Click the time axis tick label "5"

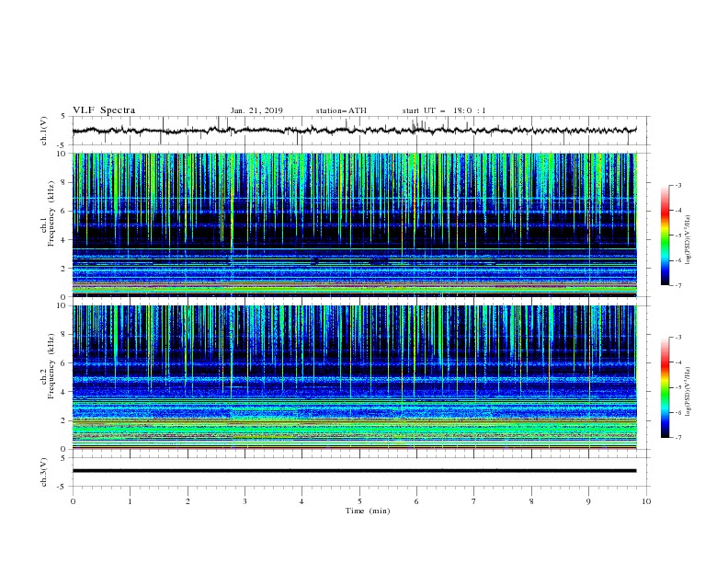click(359, 501)
